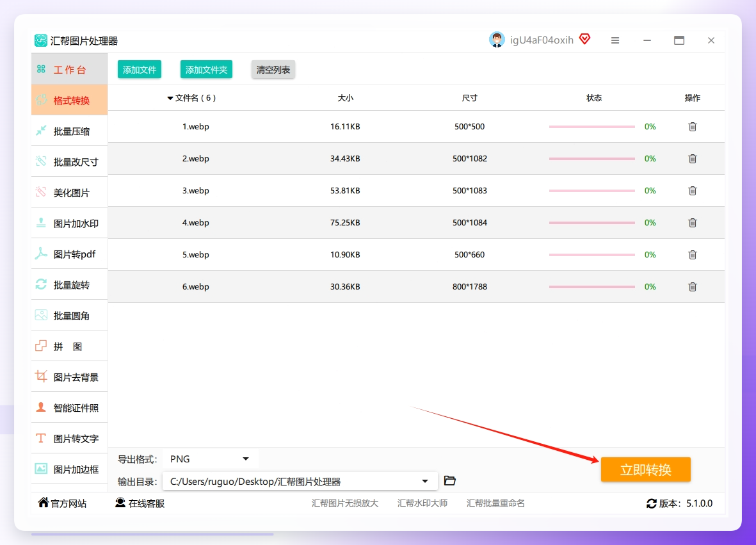Click the version refresh icon
The image size is (756, 545).
click(x=652, y=503)
